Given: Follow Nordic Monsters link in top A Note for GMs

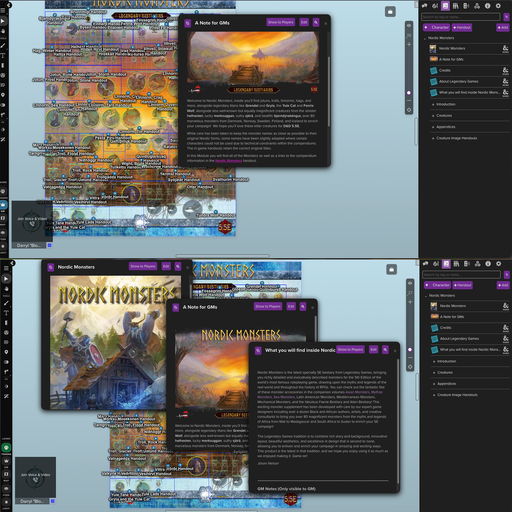Looking at the screenshot, I should tap(229, 161).
